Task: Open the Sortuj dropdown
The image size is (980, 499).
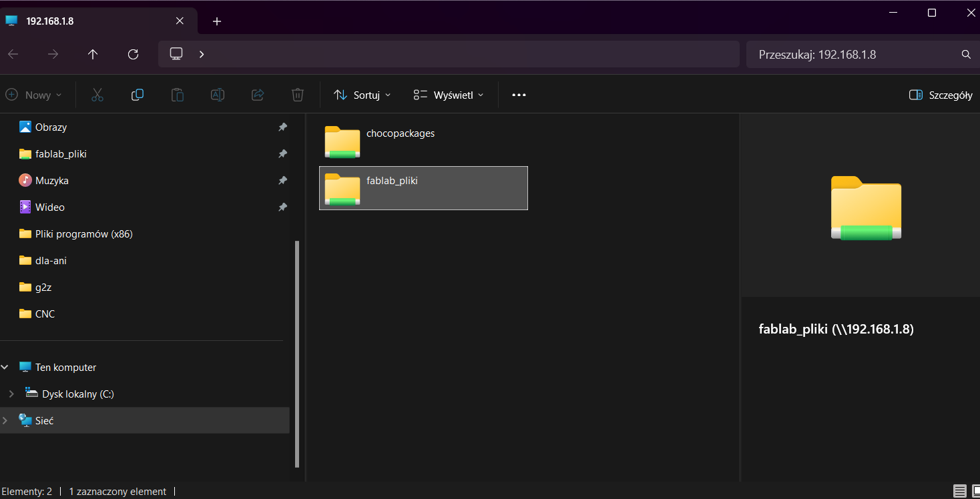Action: tap(362, 95)
